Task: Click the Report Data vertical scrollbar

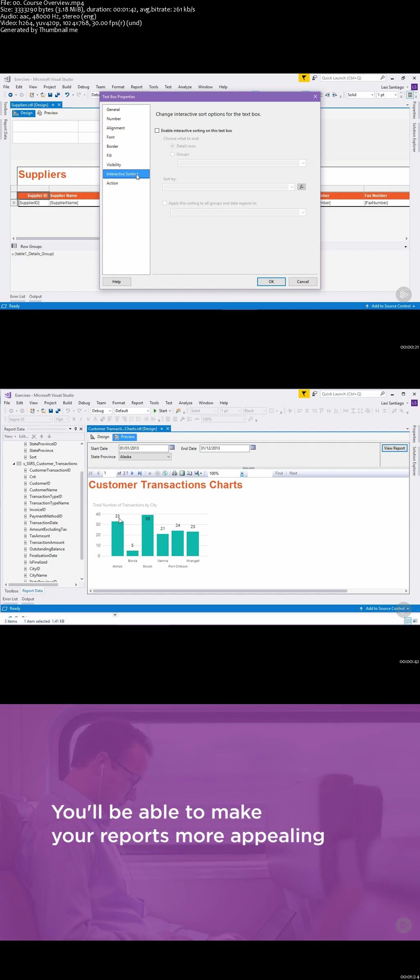Action: pyautogui.click(x=82, y=515)
